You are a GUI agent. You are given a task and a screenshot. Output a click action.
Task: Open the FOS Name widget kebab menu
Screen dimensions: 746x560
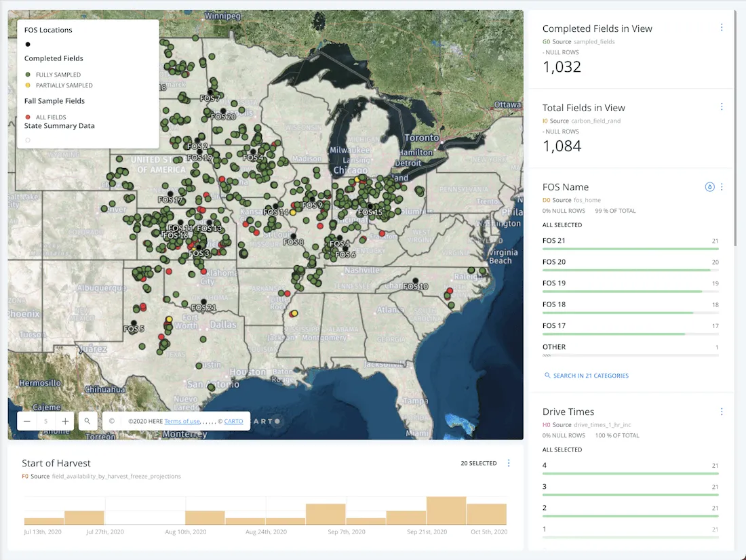[x=722, y=187]
